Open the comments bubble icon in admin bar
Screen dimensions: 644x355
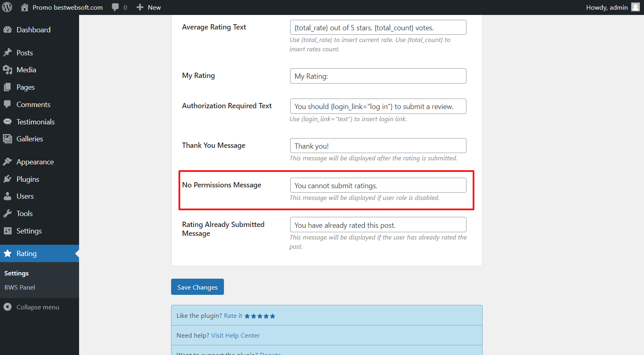click(x=115, y=7)
